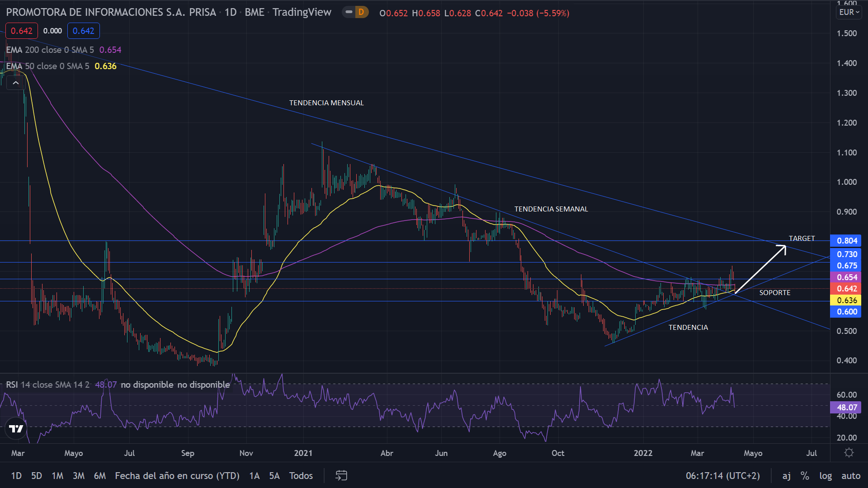
Task: Select the 1M time range
Action: tap(57, 475)
